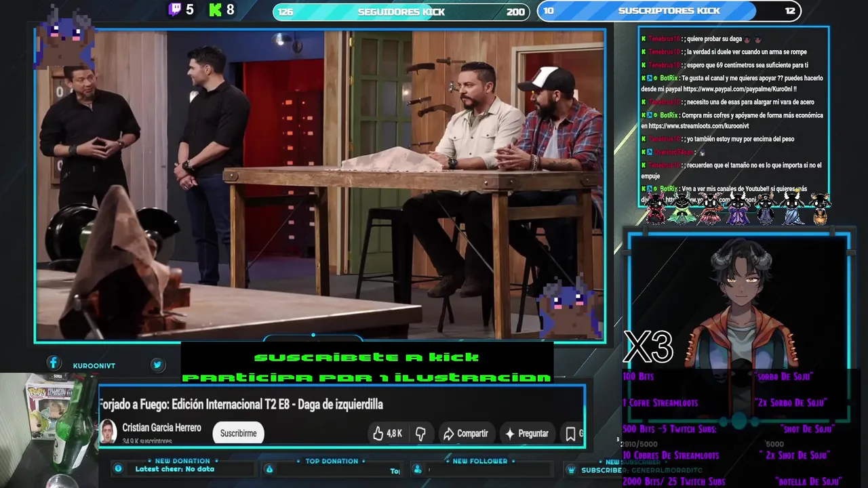The height and width of the screenshot is (488, 868).
Task: Click the Suscriptores goal number 12
Action: click(x=790, y=11)
